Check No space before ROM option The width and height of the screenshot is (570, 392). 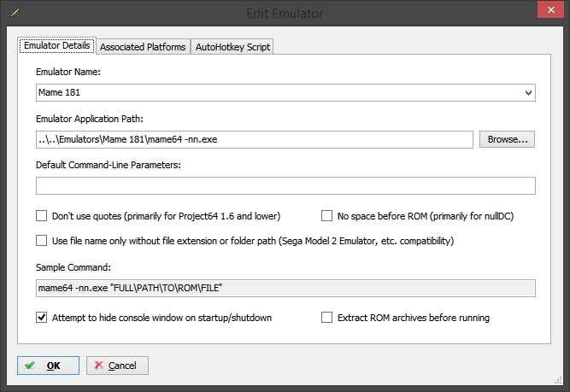(326, 216)
